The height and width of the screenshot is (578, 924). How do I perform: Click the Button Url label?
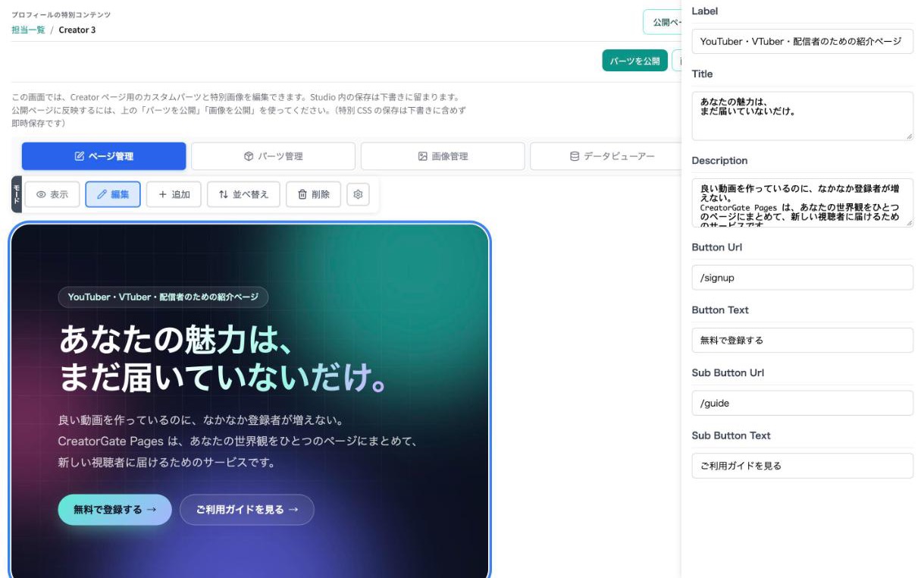click(x=717, y=247)
